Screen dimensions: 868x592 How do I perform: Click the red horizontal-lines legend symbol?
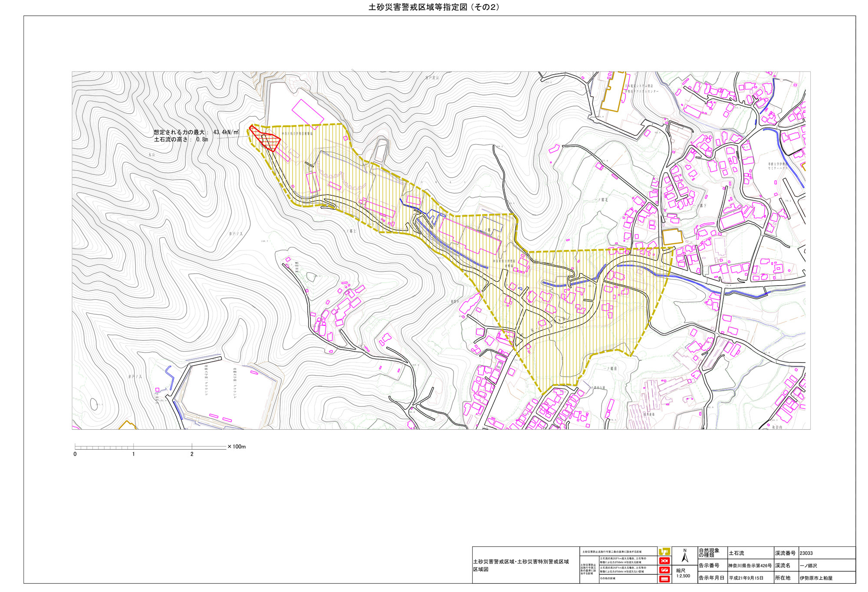point(664,579)
